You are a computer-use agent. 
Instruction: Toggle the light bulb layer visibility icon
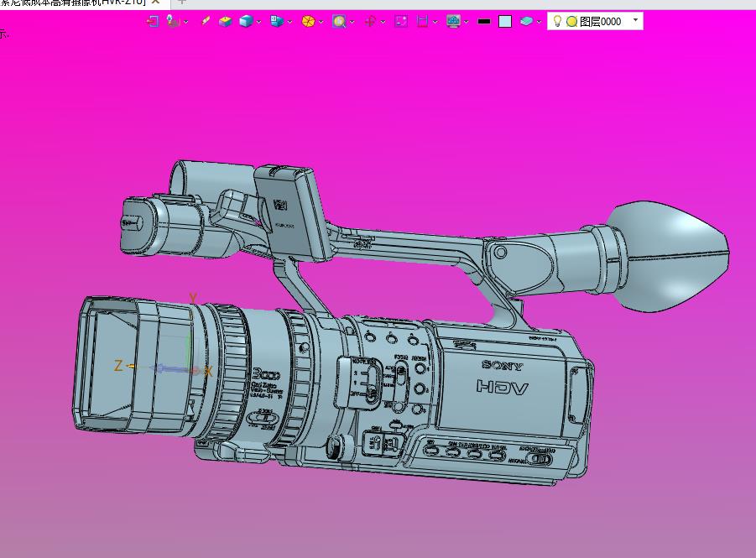pyautogui.click(x=557, y=21)
